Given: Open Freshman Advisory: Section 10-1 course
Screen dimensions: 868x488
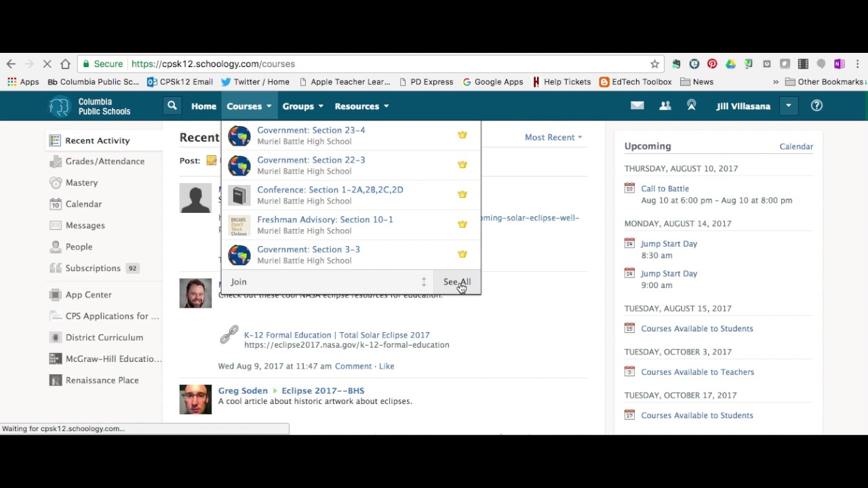Looking at the screenshot, I should tap(325, 220).
